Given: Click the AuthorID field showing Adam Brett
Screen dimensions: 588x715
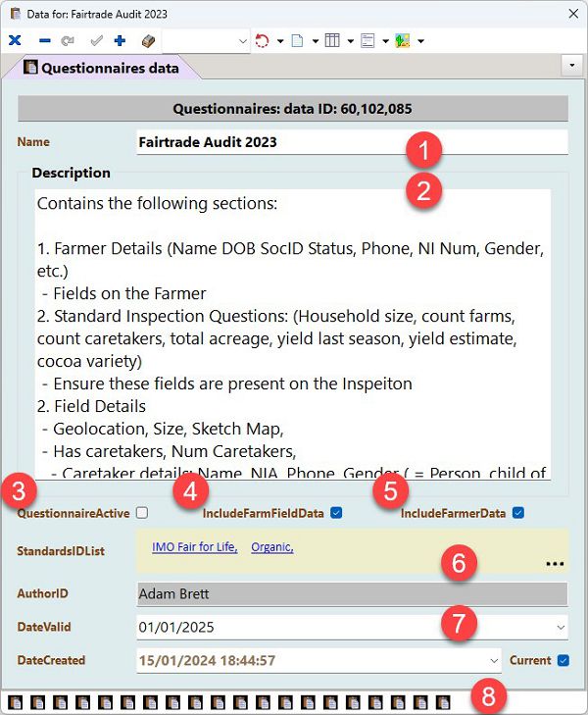Looking at the screenshot, I should tap(352, 593).
